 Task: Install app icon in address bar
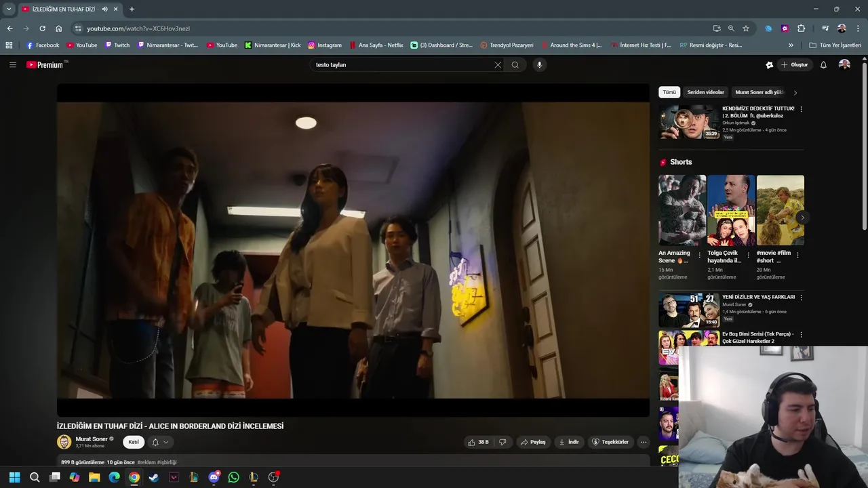click(x=717, y=28)
